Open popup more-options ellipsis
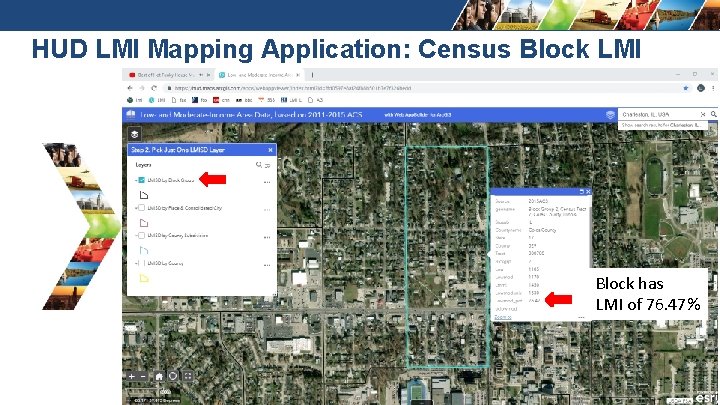This screenshot has height=405, width=720. [581, 317]
